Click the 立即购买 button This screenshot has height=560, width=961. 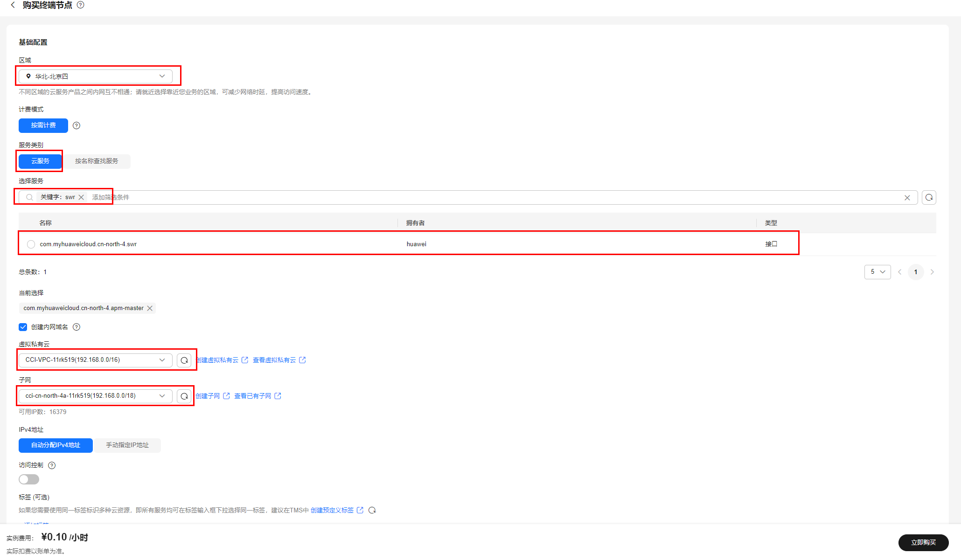coord(923,542)
